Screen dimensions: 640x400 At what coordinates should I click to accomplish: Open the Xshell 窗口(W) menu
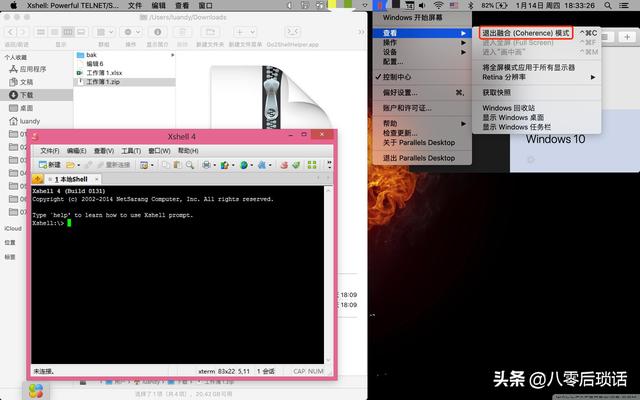159,151
